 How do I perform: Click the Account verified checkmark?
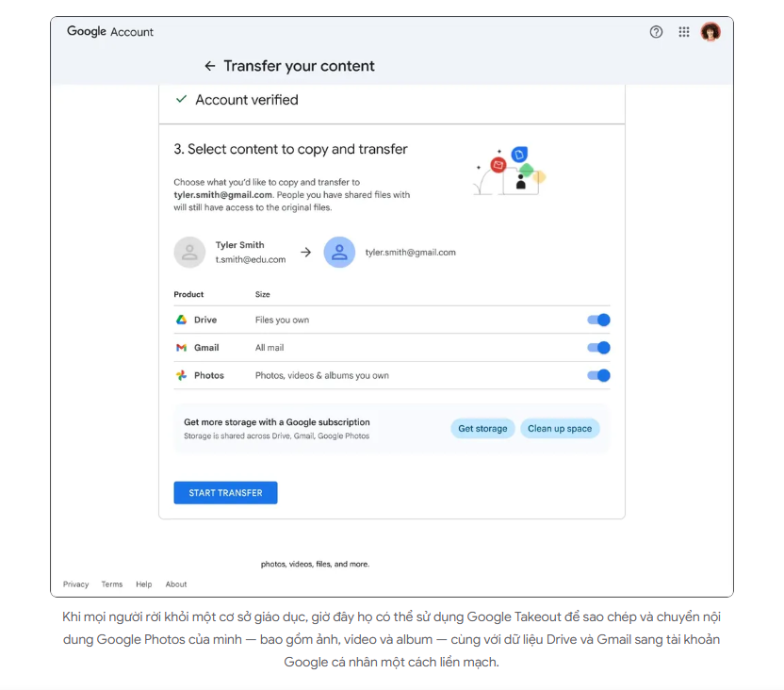pyautogui.click(x=181, y=99)
